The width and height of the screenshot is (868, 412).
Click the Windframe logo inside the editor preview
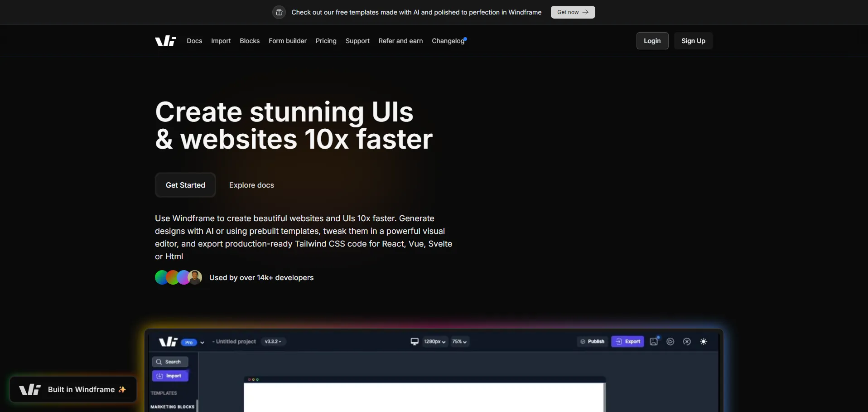click(168, 342)
